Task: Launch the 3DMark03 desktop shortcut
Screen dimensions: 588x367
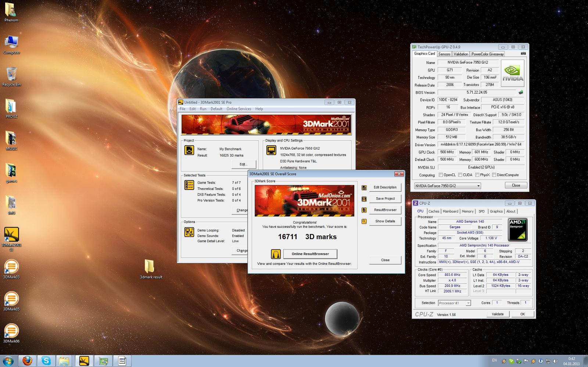Action: coord(11,269)
